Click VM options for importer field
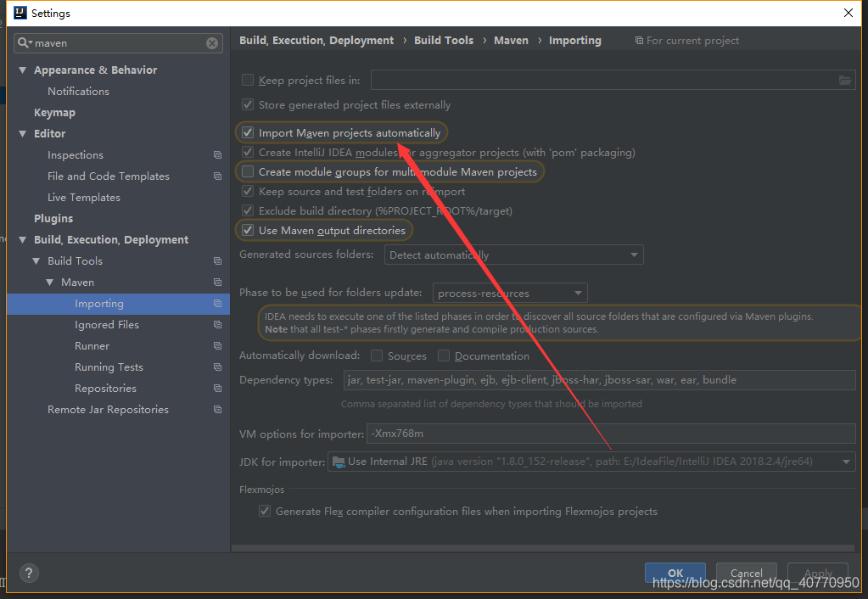Image resolution: width=868 pixels, height=599 pixels. click(x=611, y=434)
